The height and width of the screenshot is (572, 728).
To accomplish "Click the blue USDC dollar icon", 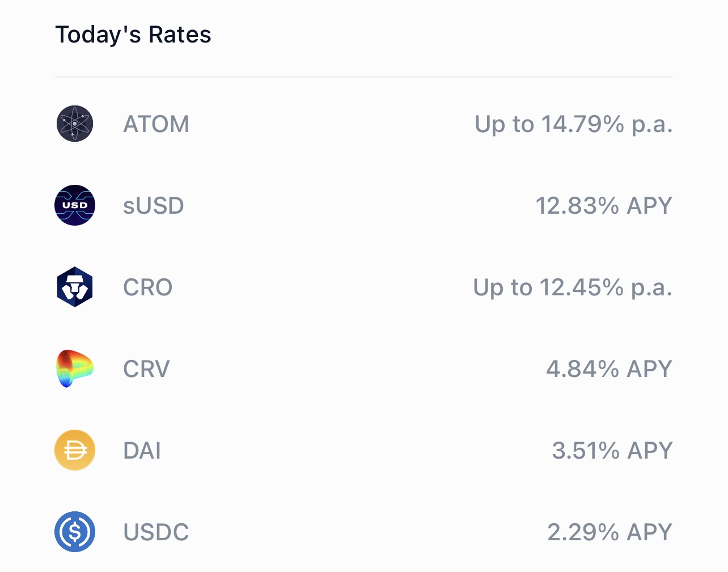I will (75, 532).
